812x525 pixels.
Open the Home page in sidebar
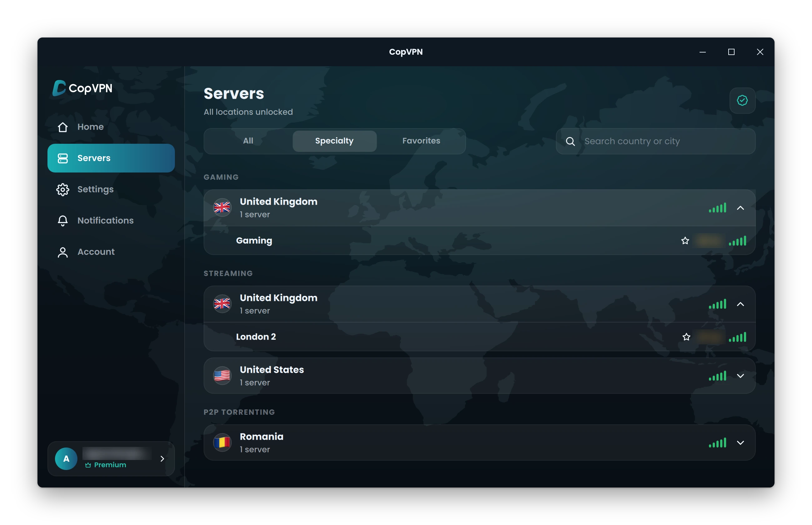pyautogui.click(x=111, y=127)
